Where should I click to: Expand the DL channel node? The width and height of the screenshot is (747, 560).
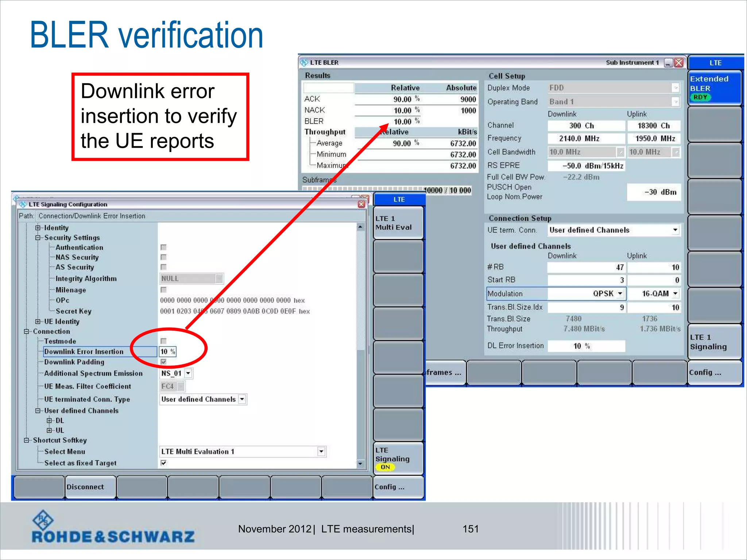(x=49, y=420)
